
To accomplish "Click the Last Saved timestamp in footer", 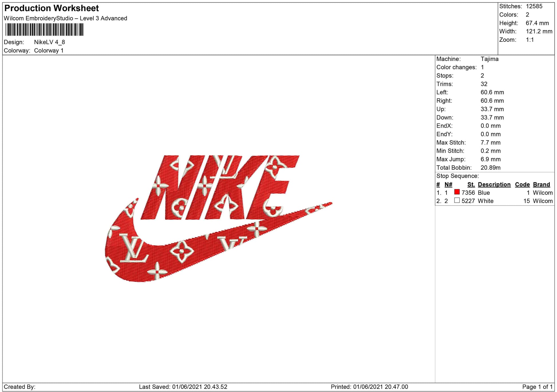I will click(x=183, y=387).
